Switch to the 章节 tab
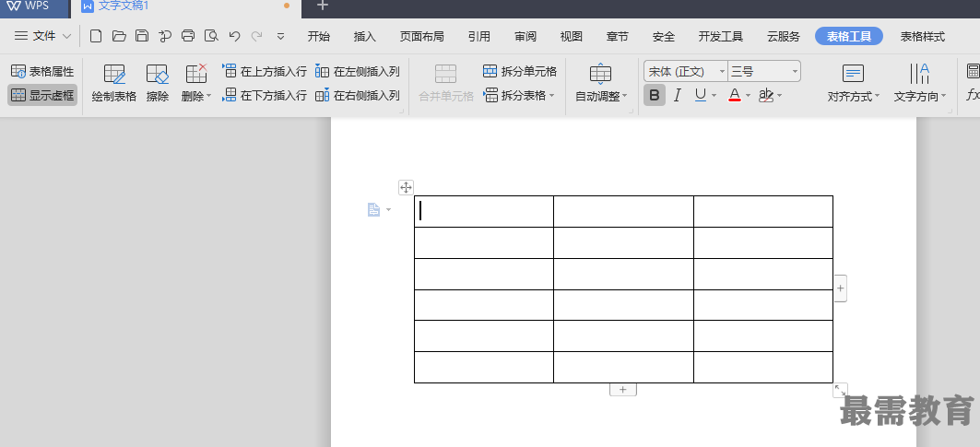 (x=618, y=36)
